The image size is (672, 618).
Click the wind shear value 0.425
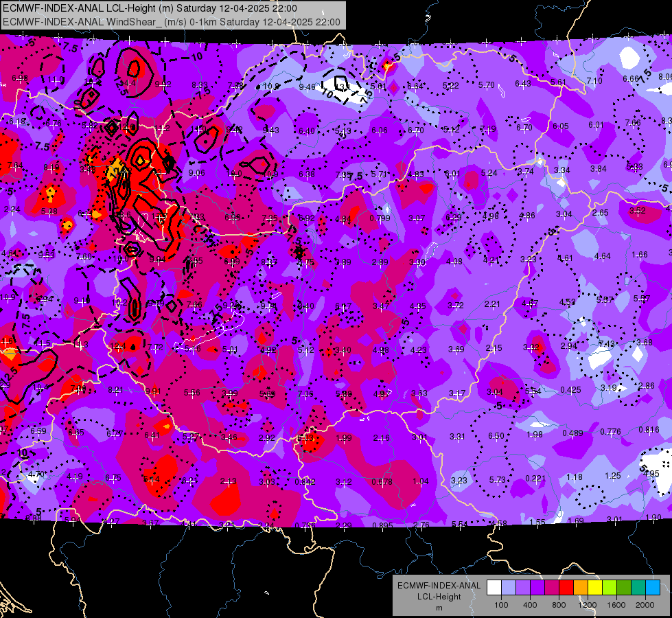[571, 390]
